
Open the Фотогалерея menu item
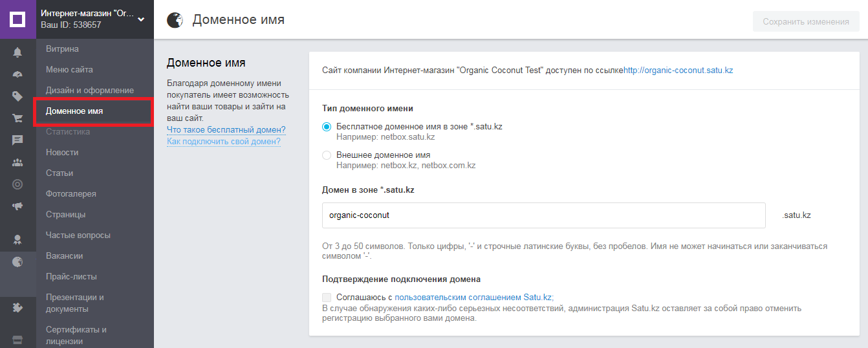pos(71,194)
